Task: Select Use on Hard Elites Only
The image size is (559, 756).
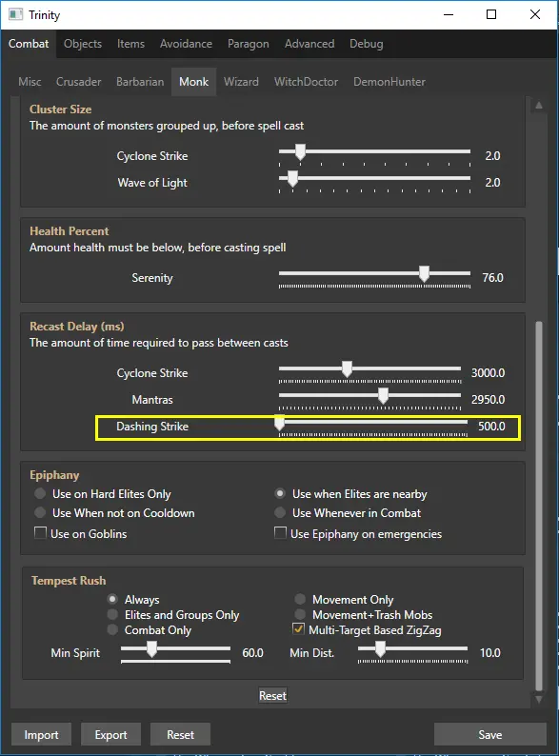Action: [x=40, y=493]
